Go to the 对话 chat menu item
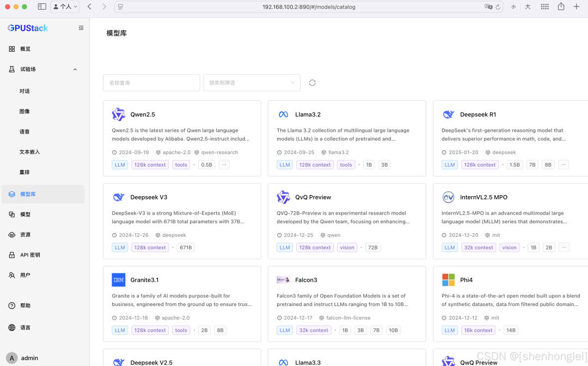The width and height of the screenshot is (588, 366). pos(24,91)
